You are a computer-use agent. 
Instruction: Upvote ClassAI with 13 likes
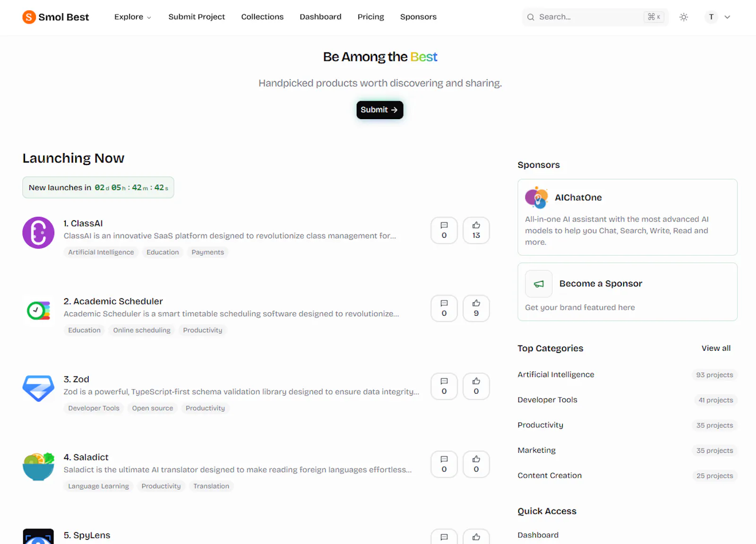pos(476,230)
